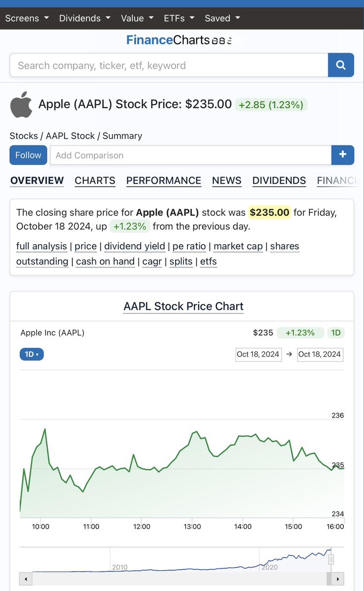Click the green 1D badge in chart header

click(336, 332)
